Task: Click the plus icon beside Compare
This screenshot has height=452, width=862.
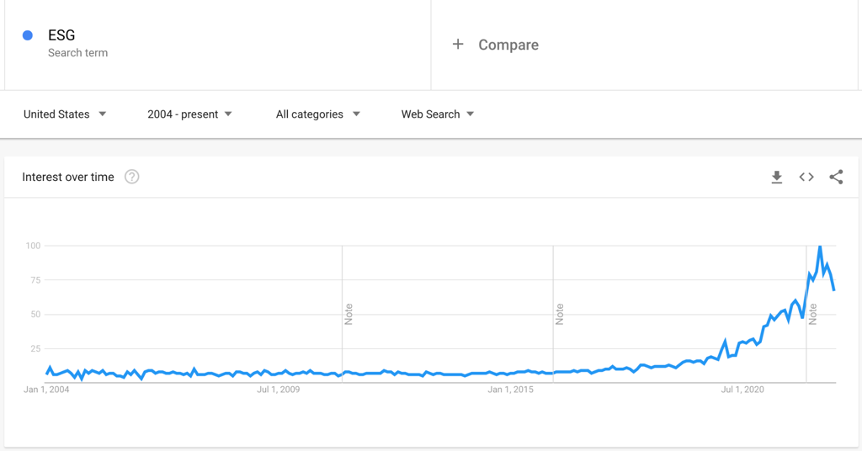Action: click(458, 45)
